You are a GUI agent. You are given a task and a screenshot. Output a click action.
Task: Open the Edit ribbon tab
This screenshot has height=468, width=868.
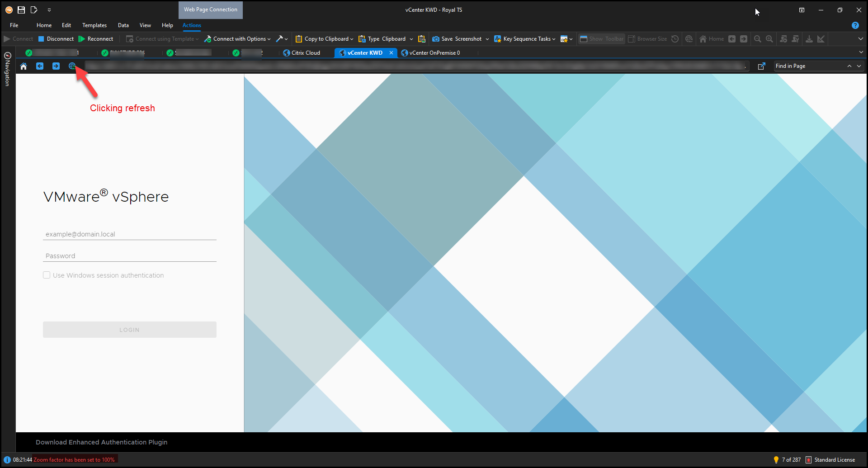point(66,25)
